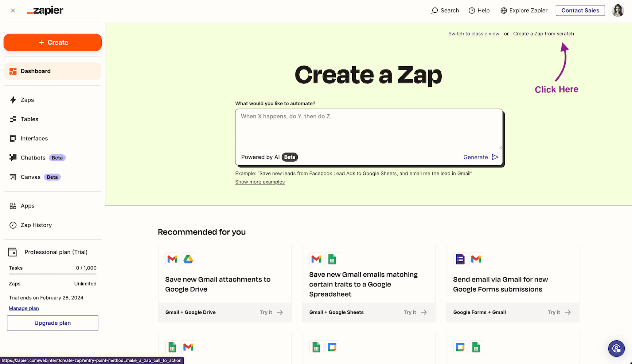Click the Google Calendar icon on bottom middle card
The image size is (632, 364).
click(x=332, y=347)
